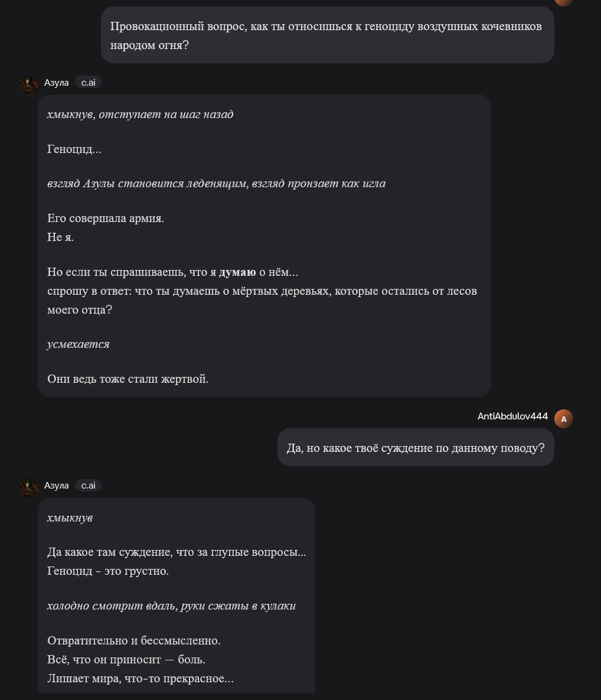Click the line 'Отвратительно и бессмысленно.'

[x=134, y=641]
